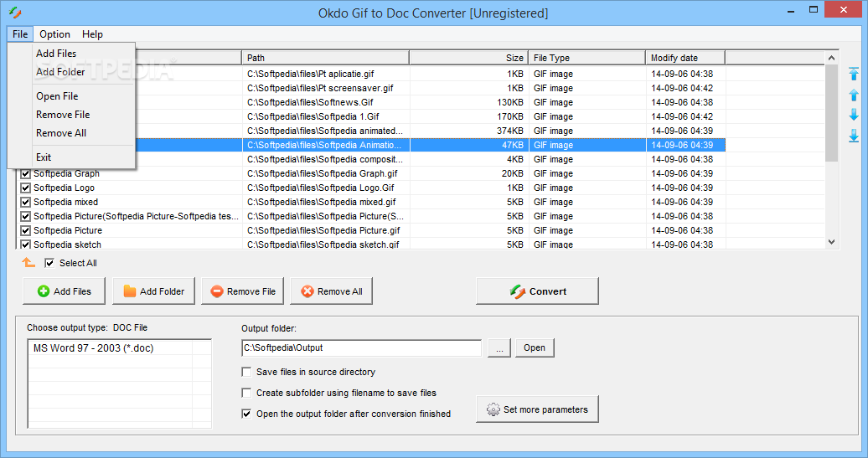Image resolution: width=868 pixels, height=458 pixels.
Task: Choose Exit from File menu
Action: [72, 157]
